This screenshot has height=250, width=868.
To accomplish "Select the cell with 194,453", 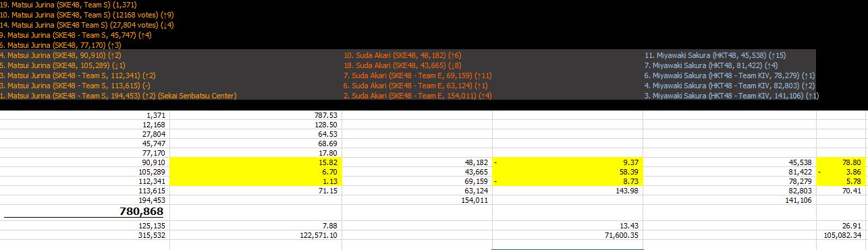I will coord(85,200).
